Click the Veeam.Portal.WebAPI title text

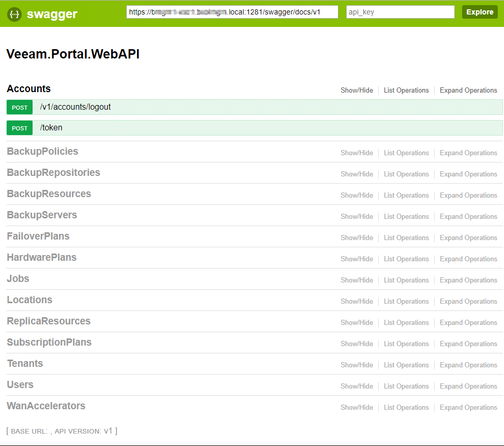(73, 54)
